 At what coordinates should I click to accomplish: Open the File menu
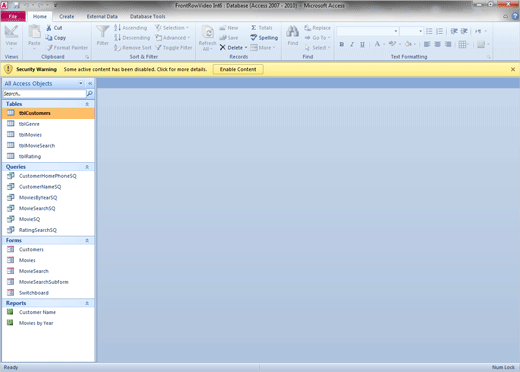pos(13,16)
